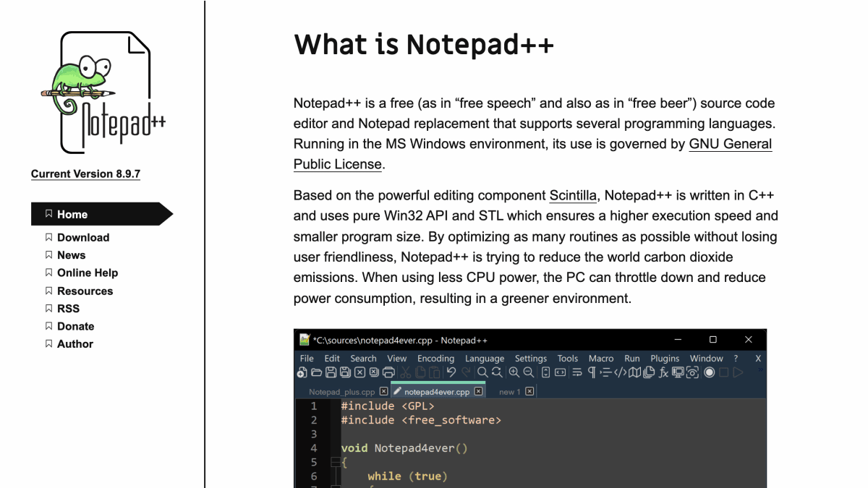This screenshot has width=868, height=488.
Task: Click the Undo arrow icon
Action: (x=451, y=372)
